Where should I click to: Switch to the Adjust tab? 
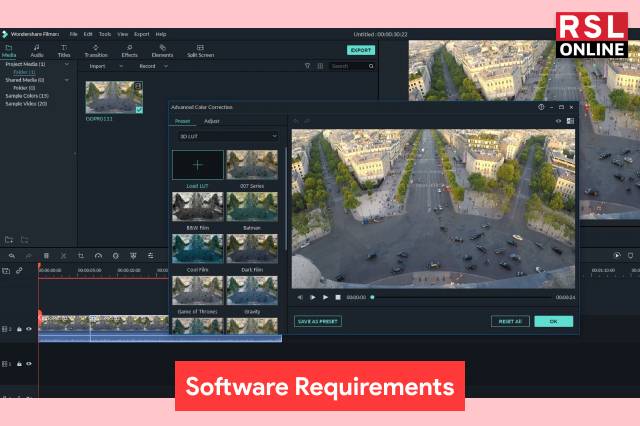pos(212,121)
